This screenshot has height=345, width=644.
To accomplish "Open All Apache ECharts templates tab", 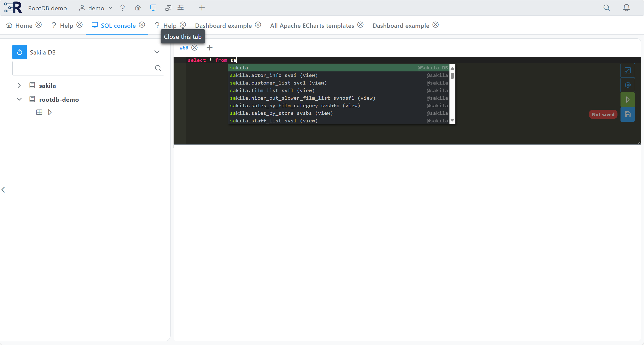I will pyautogui.click(x=312, y=25).
